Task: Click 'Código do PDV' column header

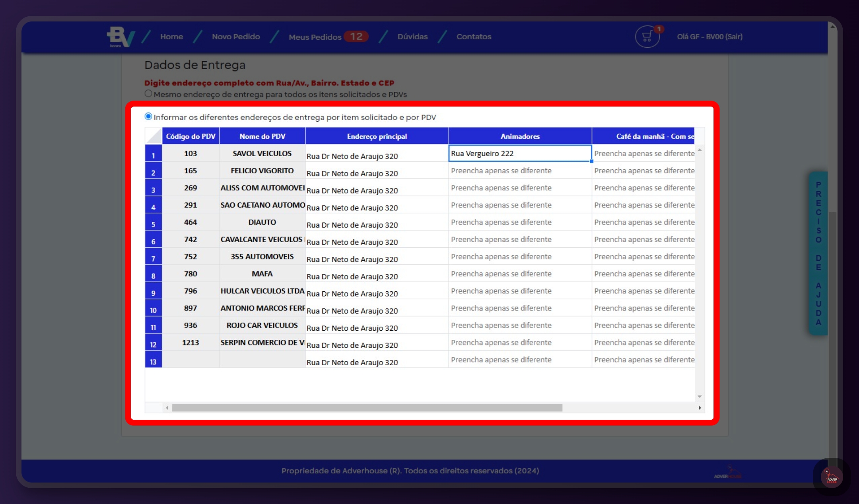Action: pyautogui.click(x=190, y=136)
